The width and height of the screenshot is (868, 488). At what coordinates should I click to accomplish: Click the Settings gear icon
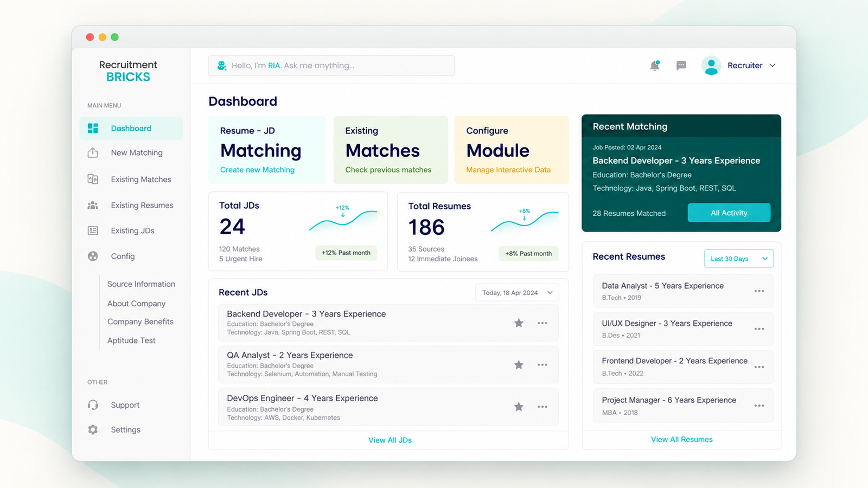click(93, 429)
